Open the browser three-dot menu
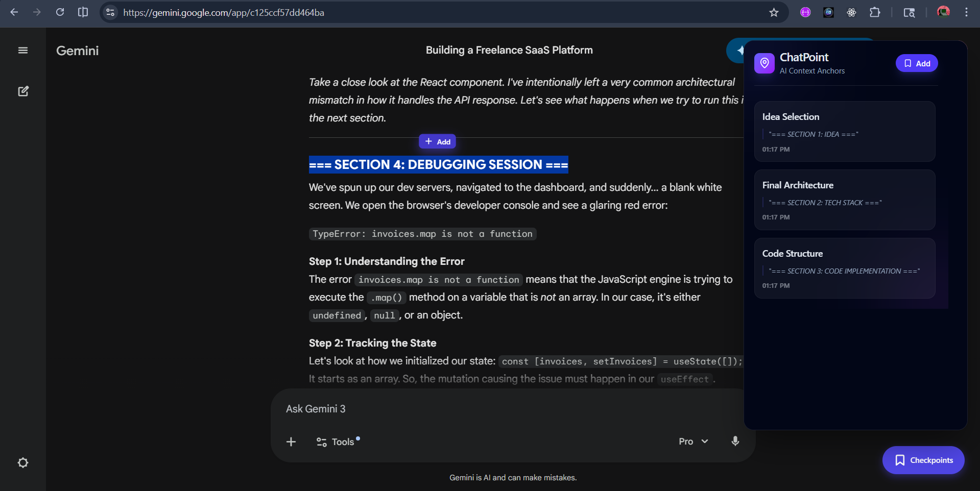The image size is (980, 491). 966,12
